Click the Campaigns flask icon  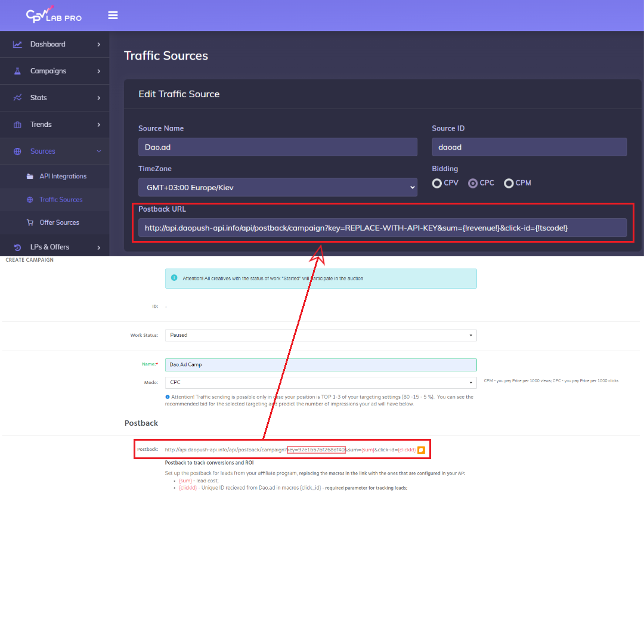18,71
